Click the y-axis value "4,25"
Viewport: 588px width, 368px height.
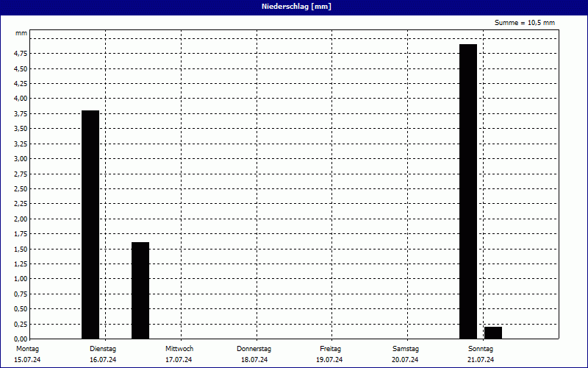tap(21, 84)
